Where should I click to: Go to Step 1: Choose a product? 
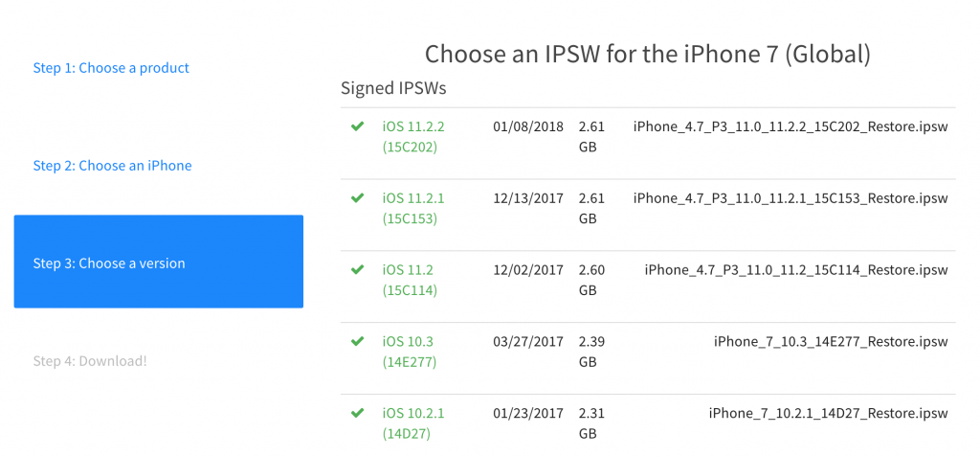[x=111, y=68]
